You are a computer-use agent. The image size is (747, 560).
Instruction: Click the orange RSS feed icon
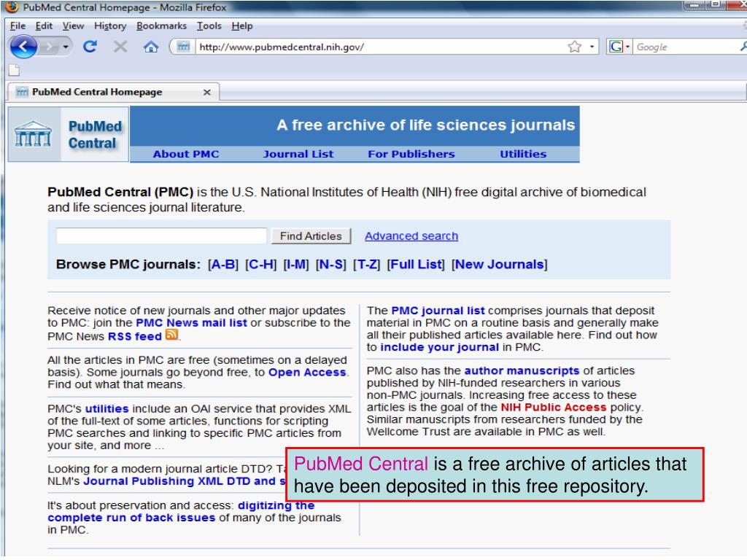[x=171, y=335]
